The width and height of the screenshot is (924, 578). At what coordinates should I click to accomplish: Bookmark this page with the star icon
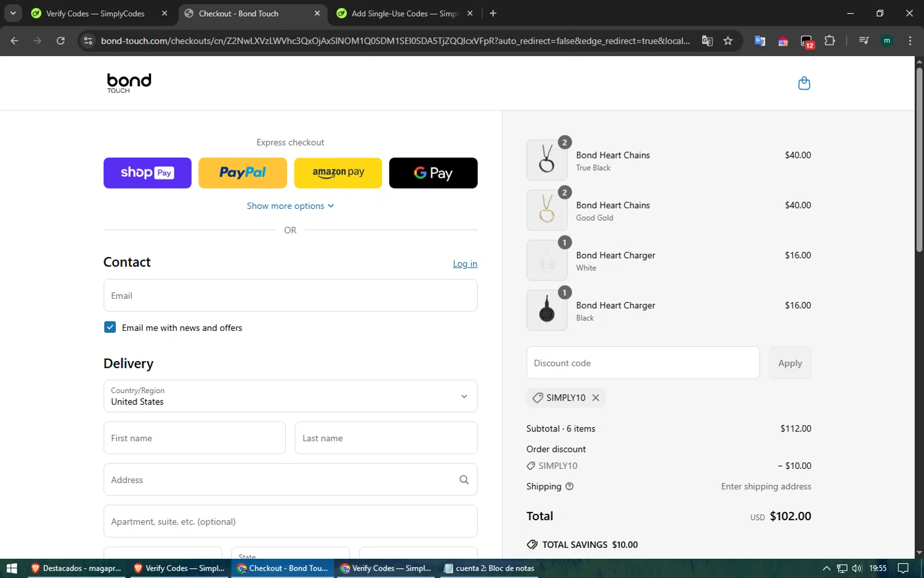click(x=728, y=41)
